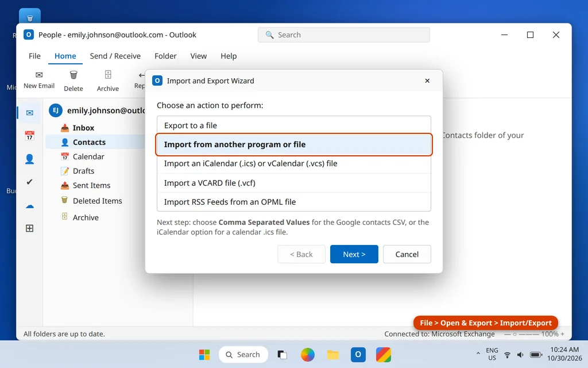
Task: Open the Mail view in the sidebar
Action: pos(30,113)
